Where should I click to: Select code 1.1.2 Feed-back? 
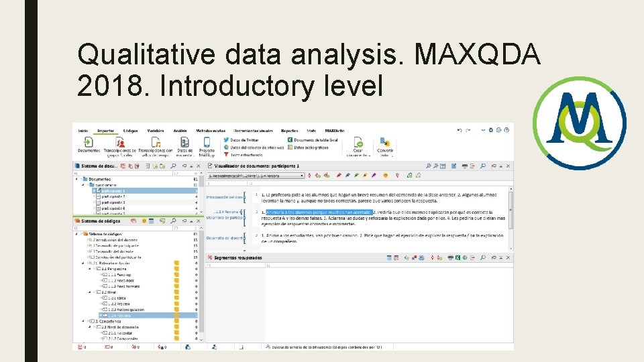[x=121, y=280]
